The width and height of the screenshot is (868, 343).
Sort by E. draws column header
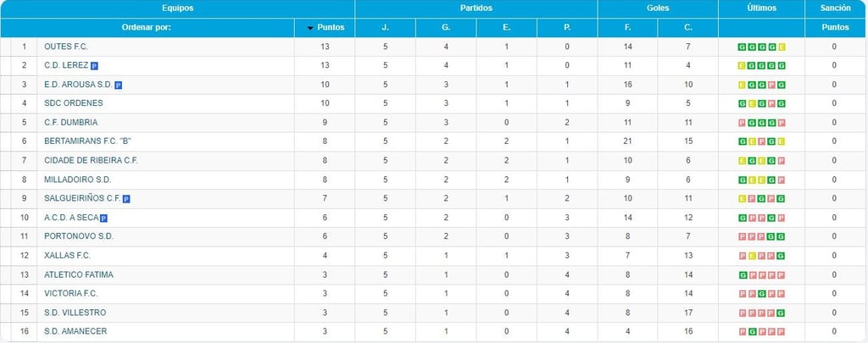(x=506, y=28)
